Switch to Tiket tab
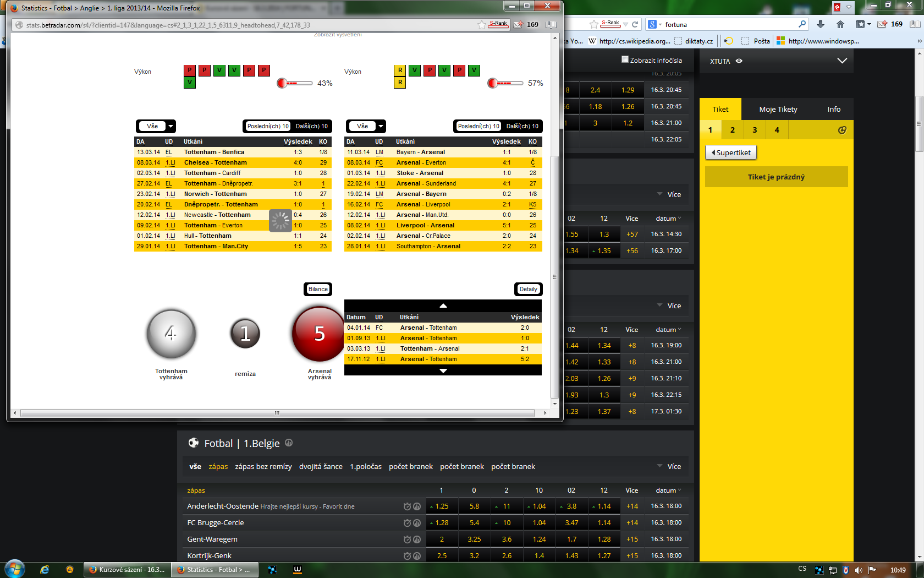The image size is (924, 578). (x=721, y=109)
